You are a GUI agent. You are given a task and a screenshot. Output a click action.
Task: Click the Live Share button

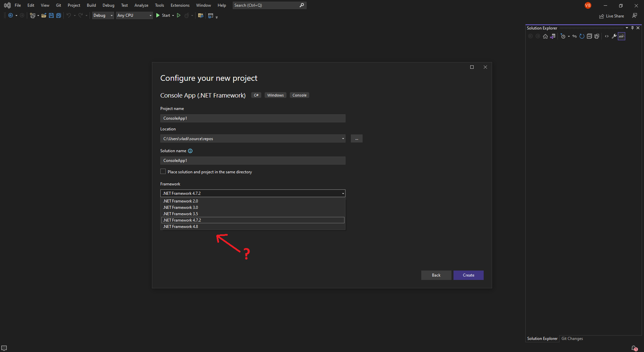pyautogui.click(x=612, y=16)
